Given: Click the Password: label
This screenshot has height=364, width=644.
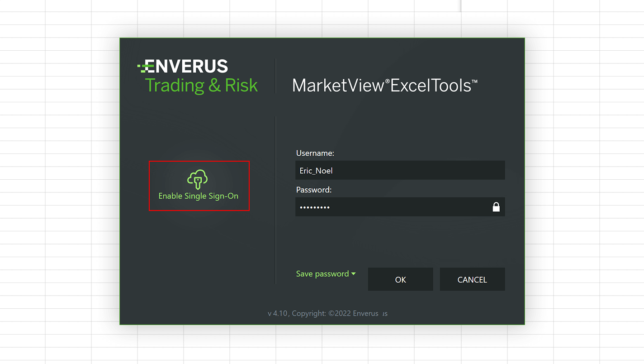Looking at the screenshot, I should coord(314,190).
